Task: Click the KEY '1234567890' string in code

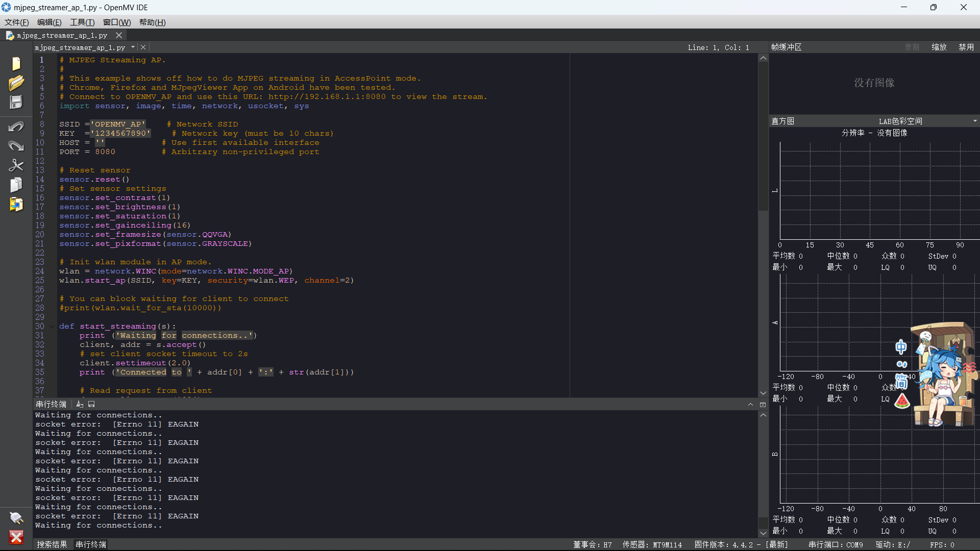Action: [x=120, y=133]
